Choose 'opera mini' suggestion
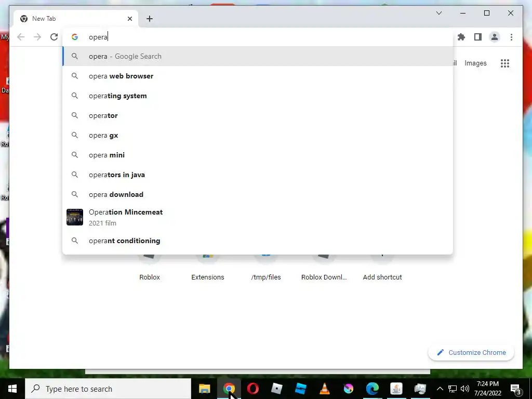The height and width of the screenshot is (399, 532). tap(258, 155)
